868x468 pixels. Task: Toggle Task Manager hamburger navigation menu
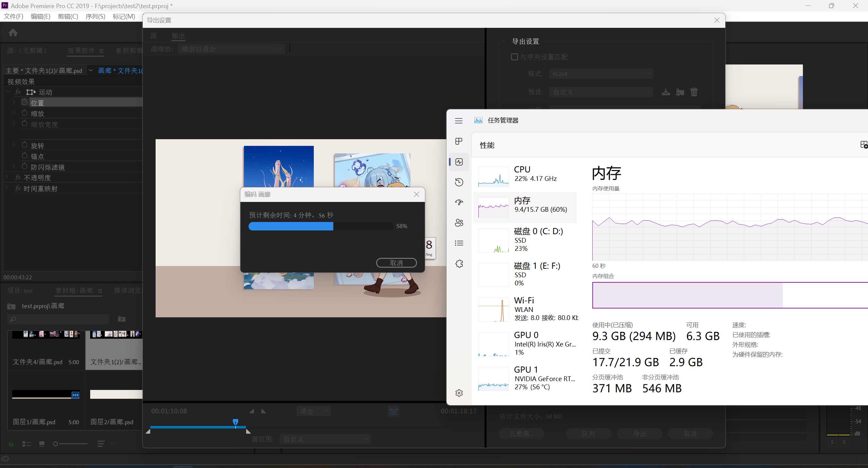[x=459, y=121]
